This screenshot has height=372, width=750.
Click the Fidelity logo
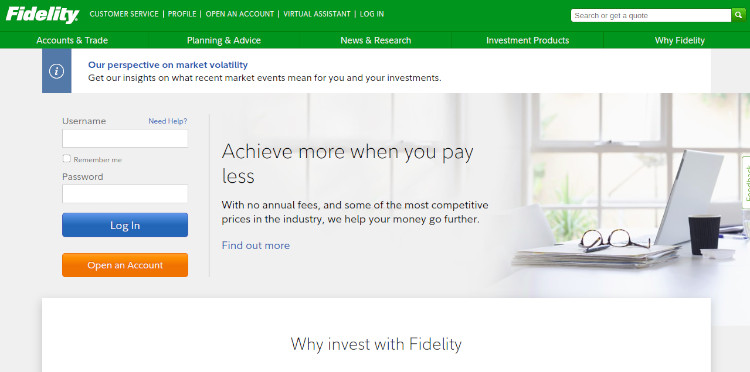point(42,15)
